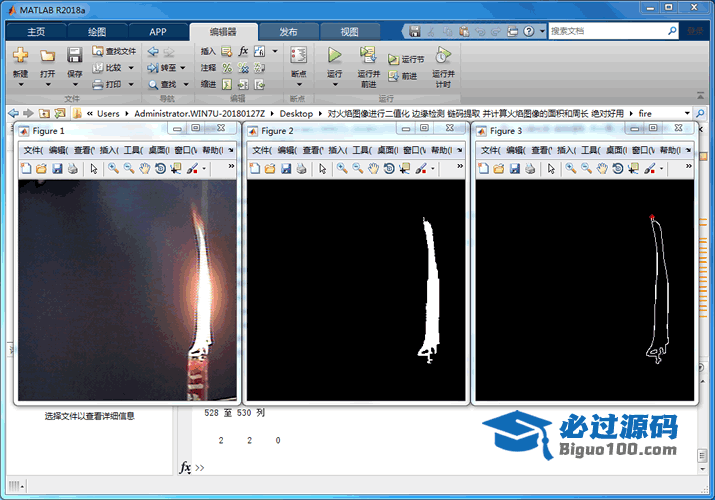Click Figure 1 pan hand tool icon
Image resolution: width=715 pixels, height=500 pixels.
[145, 169]
